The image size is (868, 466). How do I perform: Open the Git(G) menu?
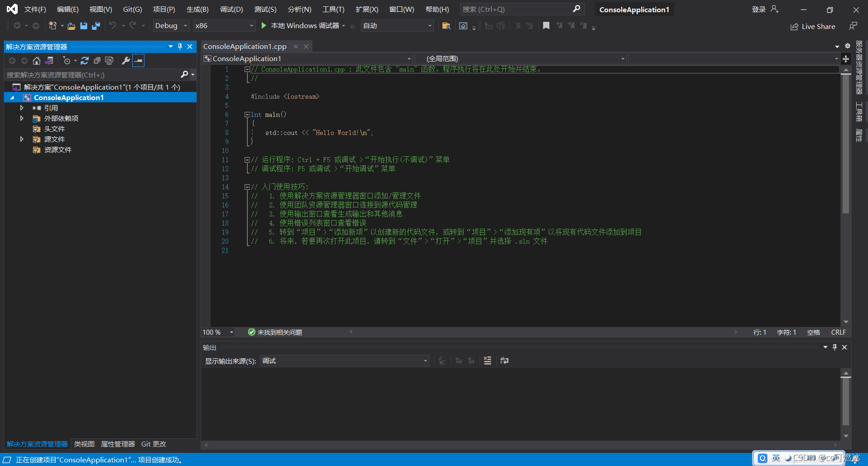[133, 10]
